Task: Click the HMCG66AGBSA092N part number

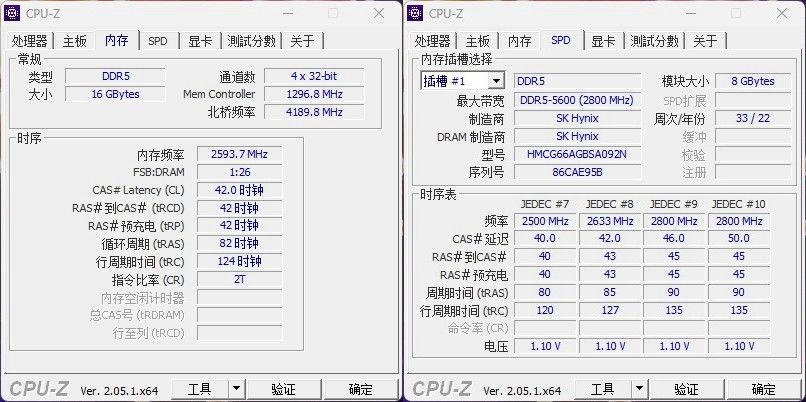Action: tap(577, 154)
